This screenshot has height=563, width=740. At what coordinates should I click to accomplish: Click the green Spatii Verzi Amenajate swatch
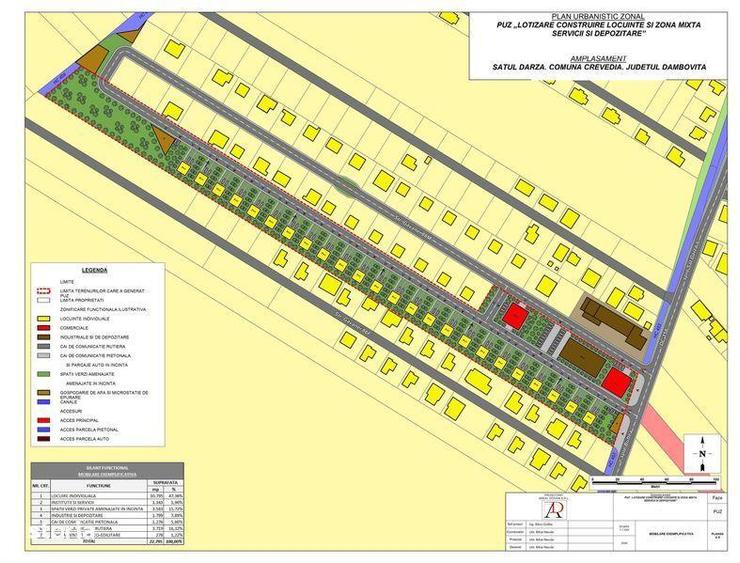[43, 374]
